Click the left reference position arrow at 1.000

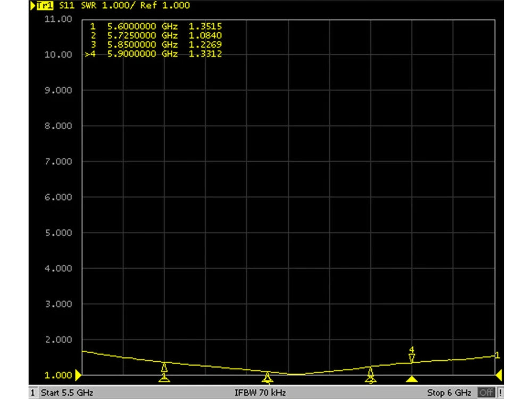(78, 376)
